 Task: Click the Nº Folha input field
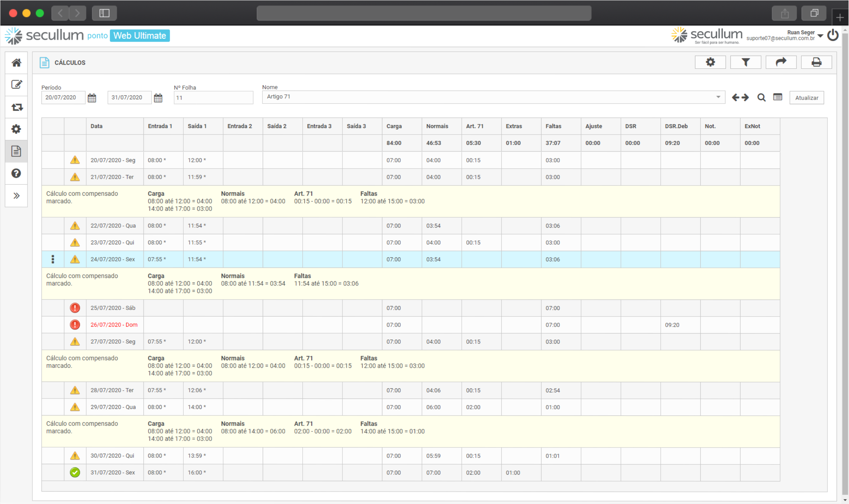point(213,98)
